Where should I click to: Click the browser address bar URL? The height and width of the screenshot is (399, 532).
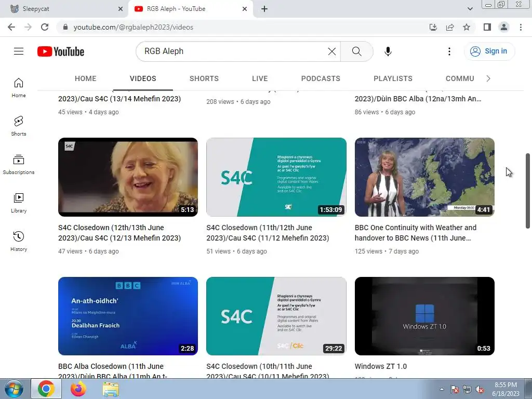click(134, 27)
